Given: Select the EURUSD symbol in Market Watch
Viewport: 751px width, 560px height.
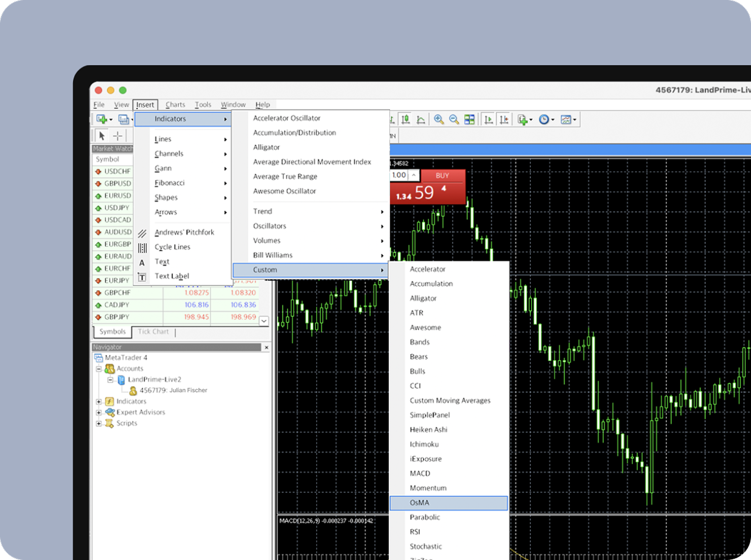Looking at the screenshot, I should pos(116,196).
